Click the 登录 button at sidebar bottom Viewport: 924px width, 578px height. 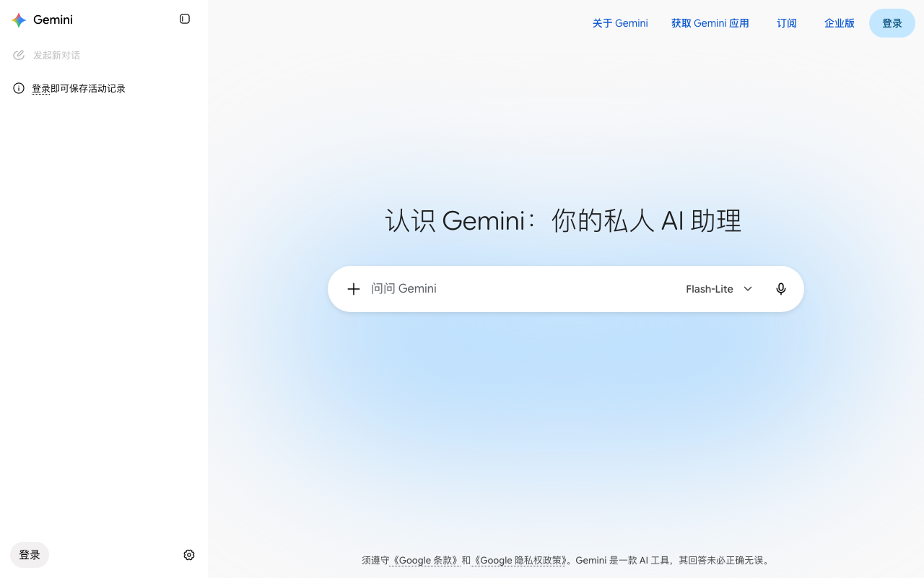30,555
